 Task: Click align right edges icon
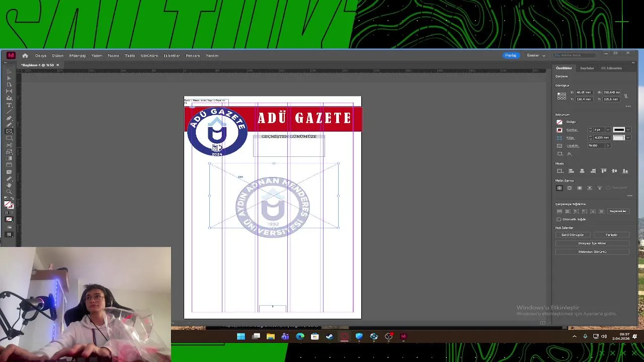593,171
